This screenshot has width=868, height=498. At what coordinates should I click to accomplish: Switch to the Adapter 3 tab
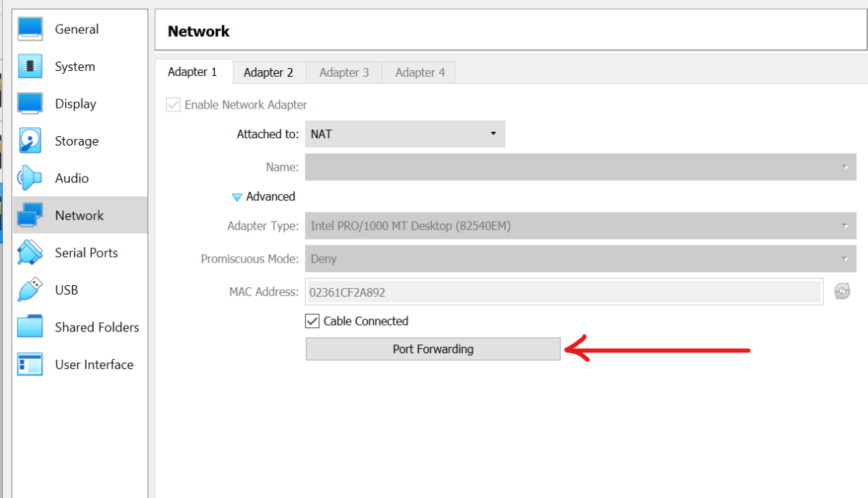click(x=344, y=72)
